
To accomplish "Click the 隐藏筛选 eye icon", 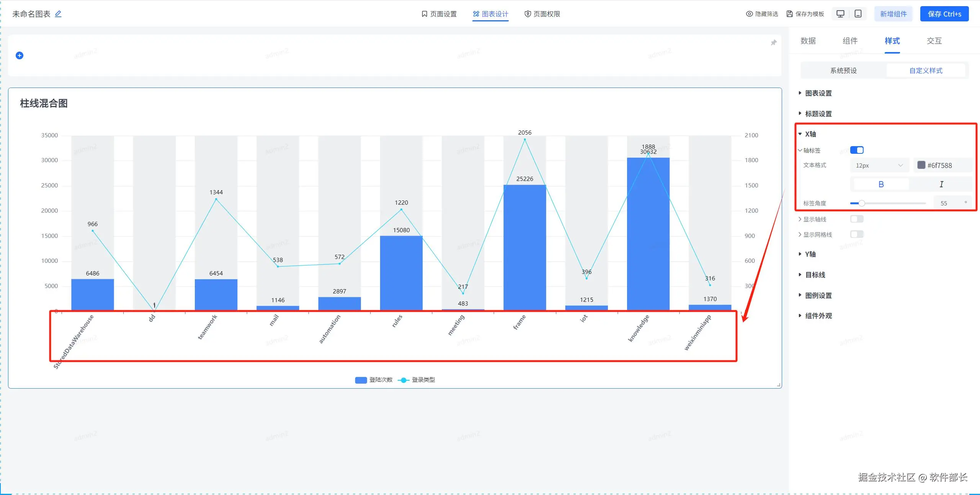I will [749, 14].
